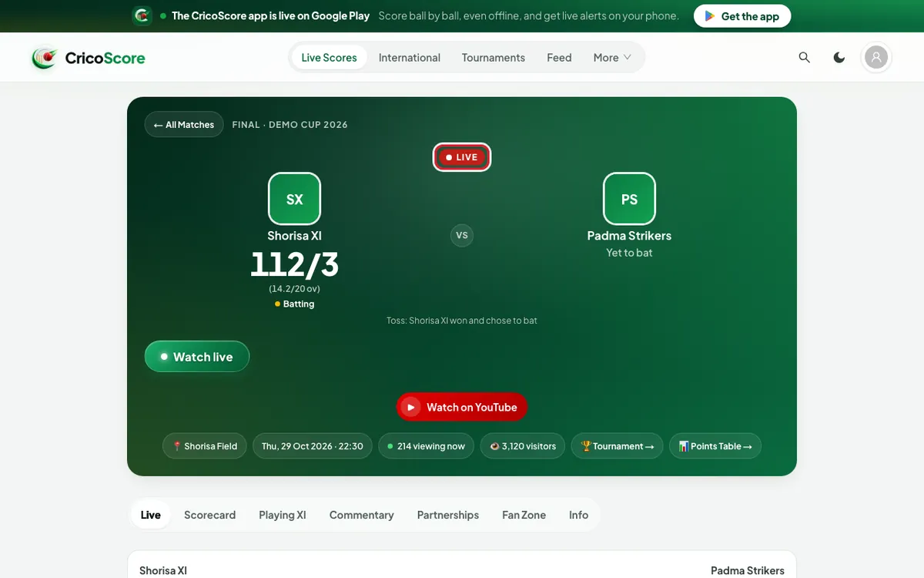The height and width of the screenshot is (578, 924).
Task: Click the SX team badge
Action: (294, 199)
